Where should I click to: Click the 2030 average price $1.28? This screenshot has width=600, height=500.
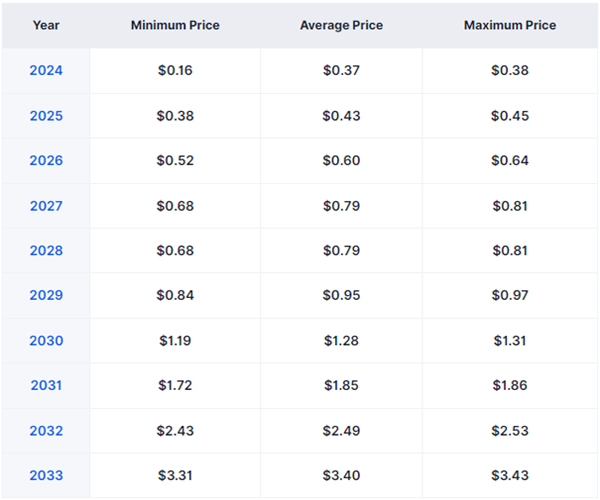(x=341, y=341)
